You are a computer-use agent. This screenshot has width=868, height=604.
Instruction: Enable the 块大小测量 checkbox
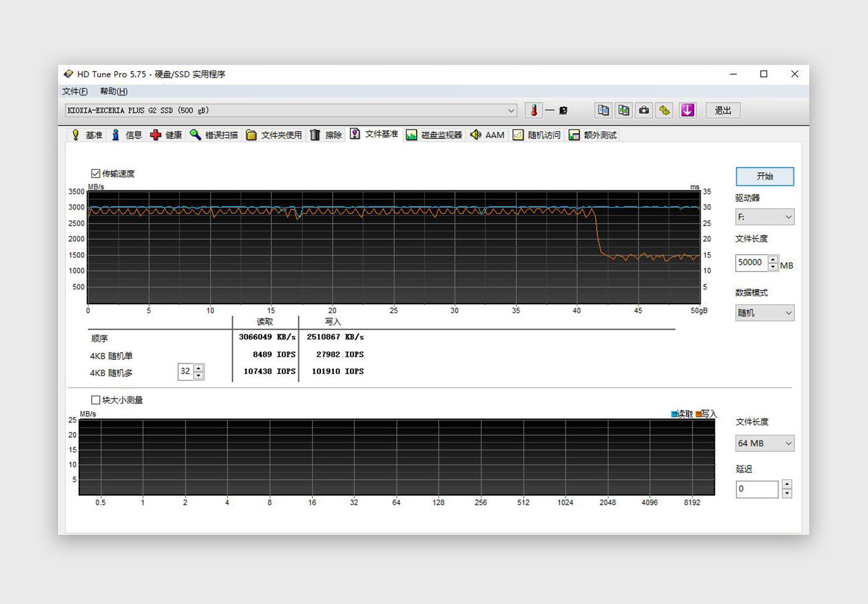[96, 400]
